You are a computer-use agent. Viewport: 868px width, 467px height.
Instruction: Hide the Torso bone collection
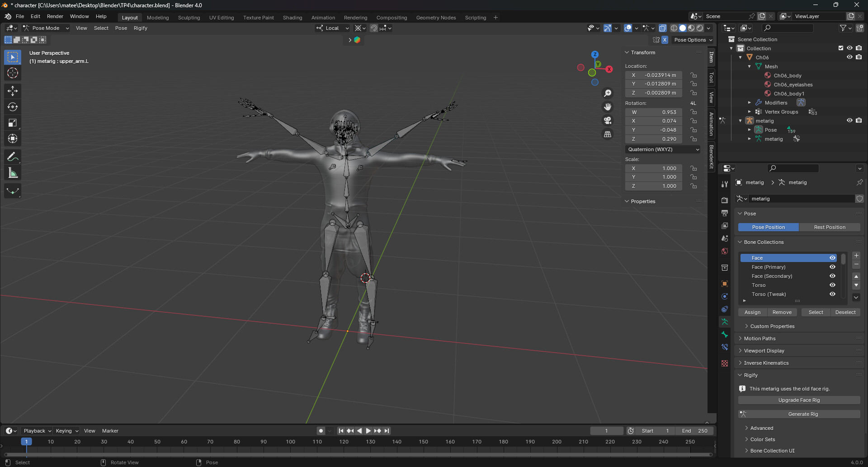click(x=832, y=285)
